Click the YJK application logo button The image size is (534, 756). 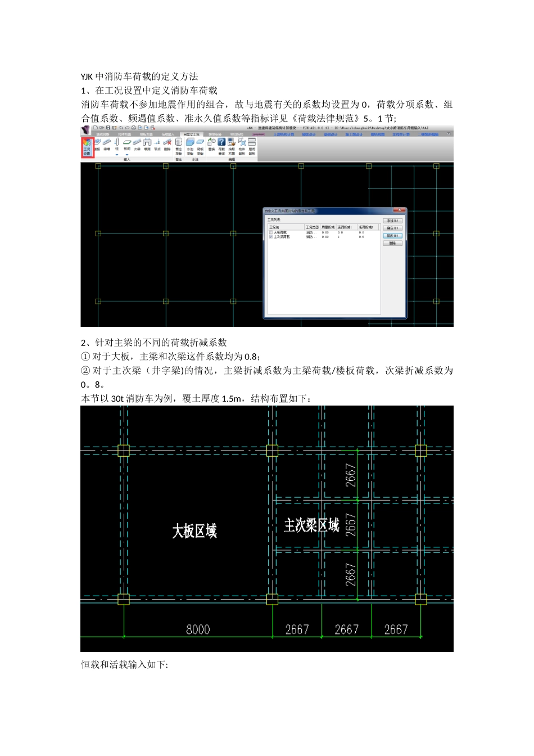tap(85, 130)
